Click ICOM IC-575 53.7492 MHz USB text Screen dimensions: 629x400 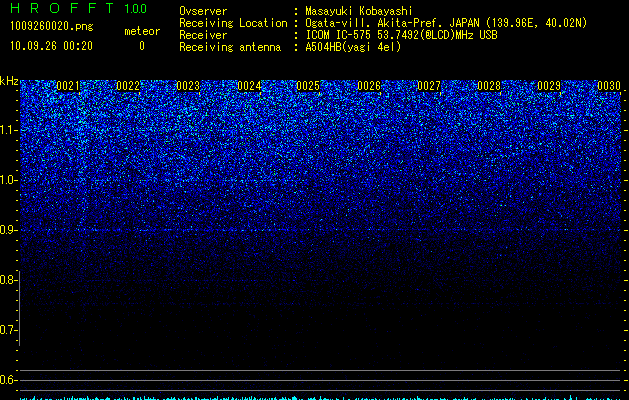pos(401,35)
